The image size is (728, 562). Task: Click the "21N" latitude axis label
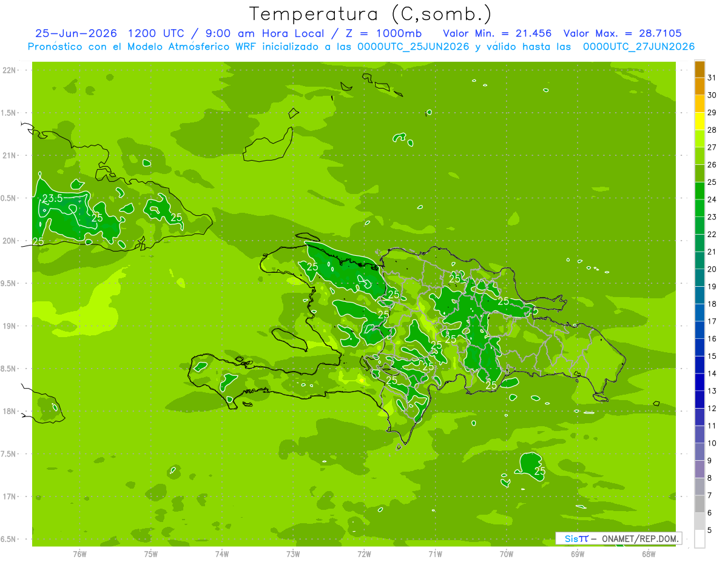tap(10, 155)
